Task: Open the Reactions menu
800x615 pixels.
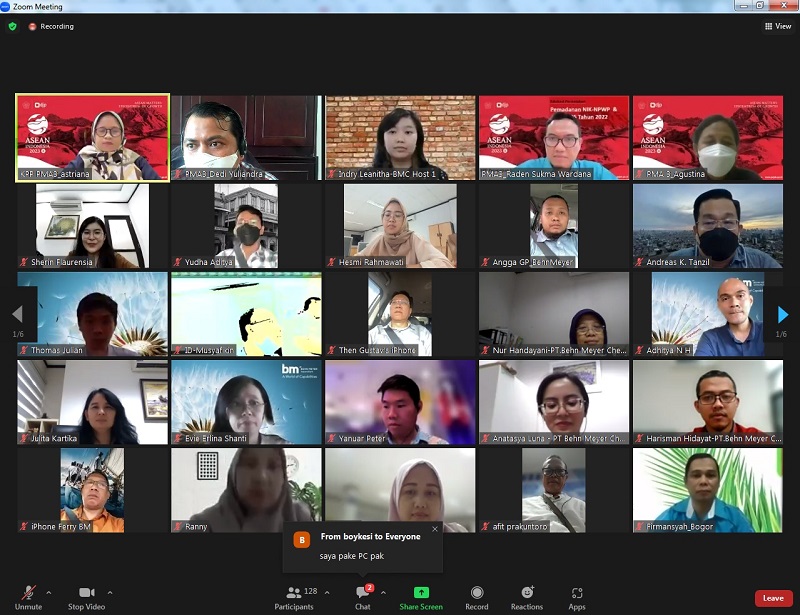Action: [527, 593]
